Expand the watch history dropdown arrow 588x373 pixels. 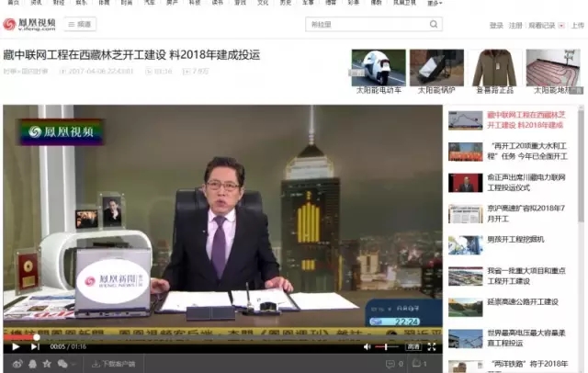tap(561, 26)
